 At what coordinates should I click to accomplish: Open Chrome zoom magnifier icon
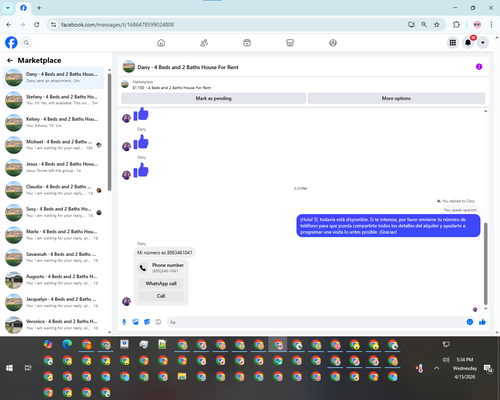tap(424, 25)
